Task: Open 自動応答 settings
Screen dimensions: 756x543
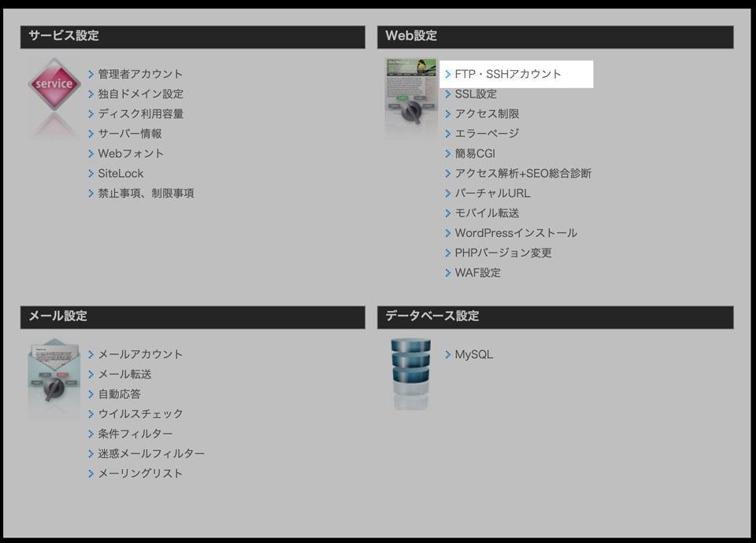Action: coord(119,394)
